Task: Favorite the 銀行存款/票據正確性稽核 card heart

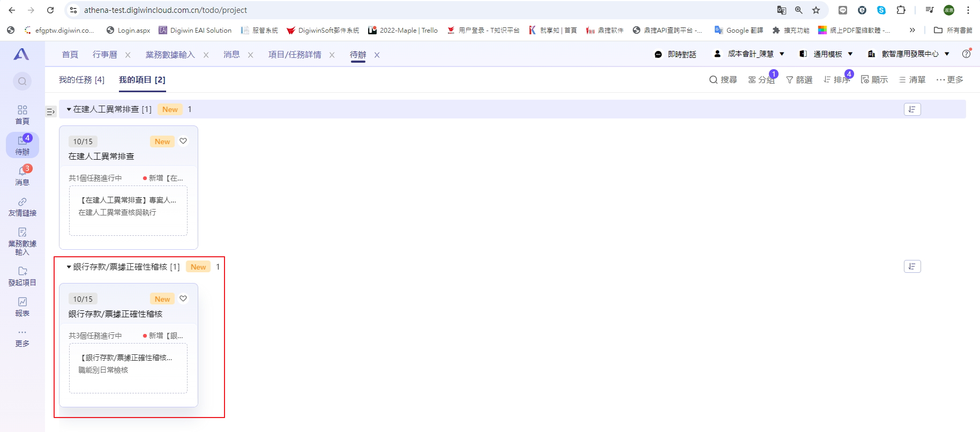Action: (x=183, y=299)
